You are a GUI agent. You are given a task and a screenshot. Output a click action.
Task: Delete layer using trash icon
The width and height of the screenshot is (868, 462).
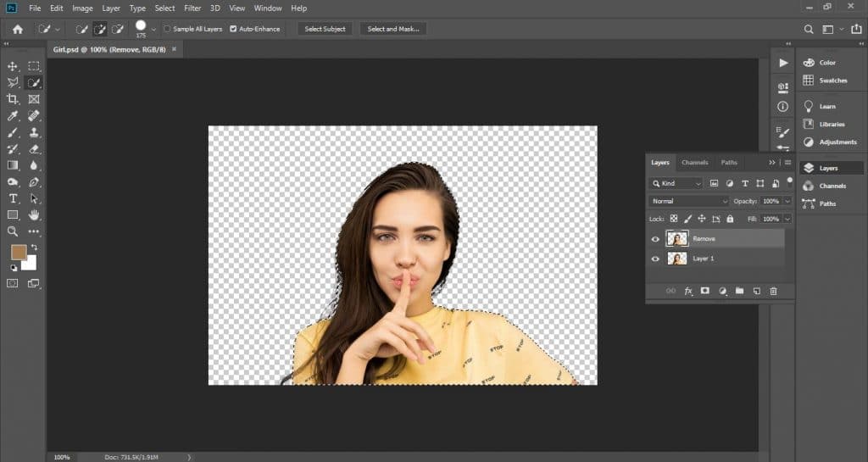[773, 291]
